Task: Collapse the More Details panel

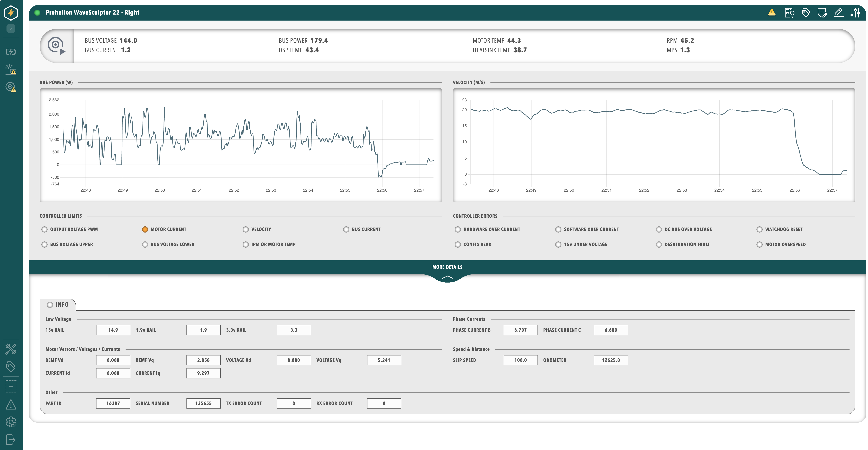Action: (447, 267)
